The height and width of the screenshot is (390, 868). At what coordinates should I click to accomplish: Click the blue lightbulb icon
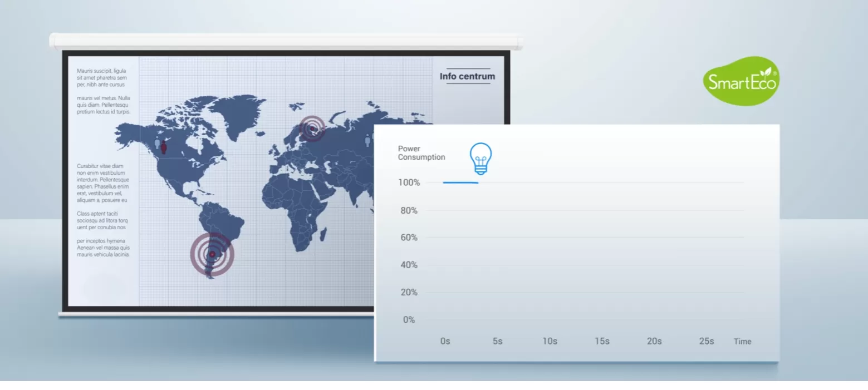pos(480,157)
